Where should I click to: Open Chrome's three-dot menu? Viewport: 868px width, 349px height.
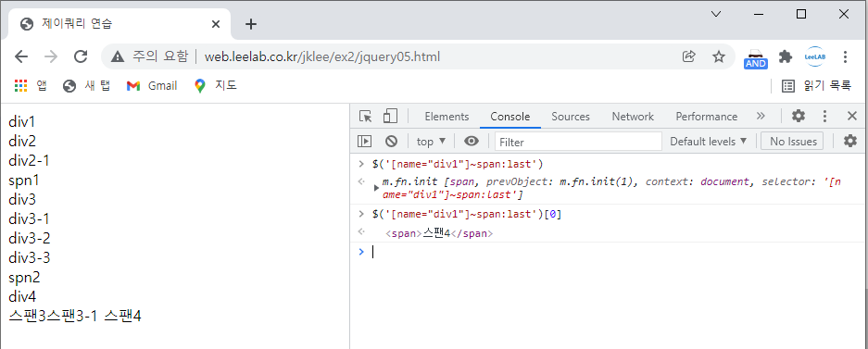[x=845, y=56]
